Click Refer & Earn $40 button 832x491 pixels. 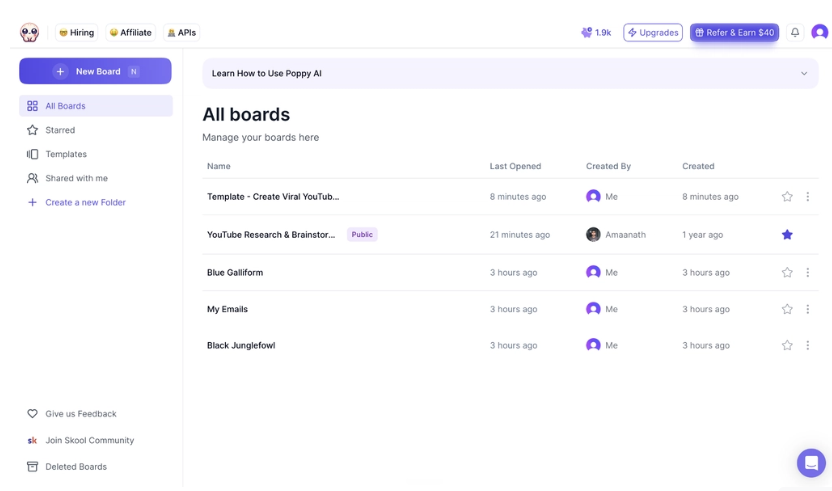point(734,32)
